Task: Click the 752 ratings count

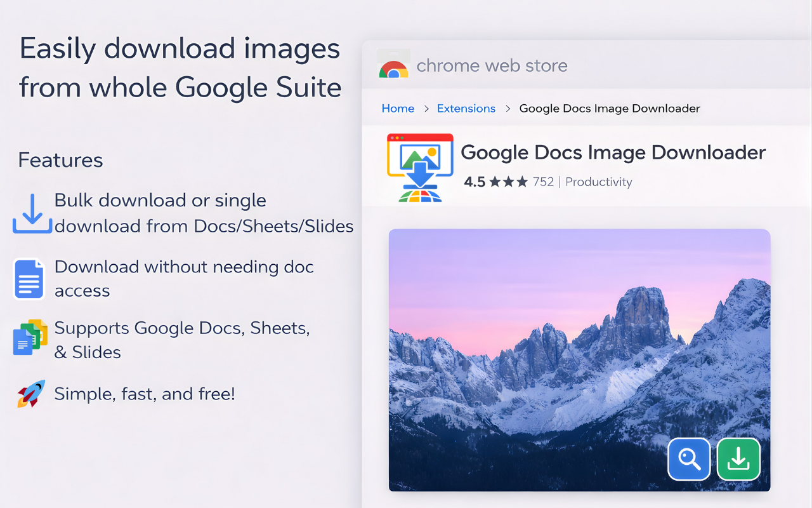Action: coord(543,182)
